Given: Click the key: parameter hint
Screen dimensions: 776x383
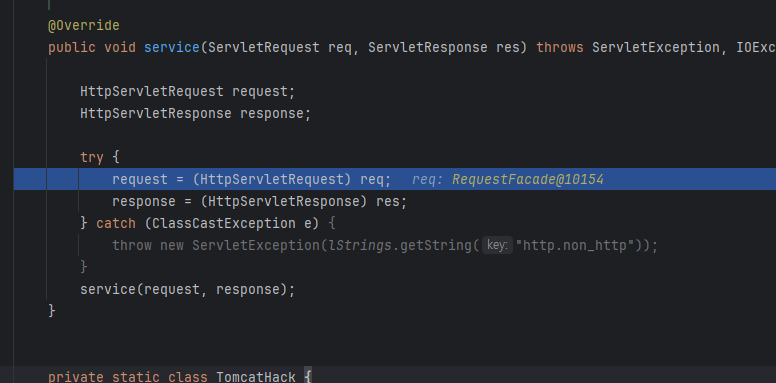Looking at the screenshot, I should (x=497, y=245).
